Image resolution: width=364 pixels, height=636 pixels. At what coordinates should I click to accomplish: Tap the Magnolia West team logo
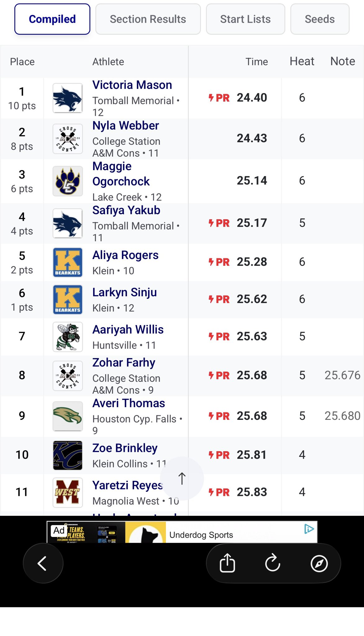point(68,492)
